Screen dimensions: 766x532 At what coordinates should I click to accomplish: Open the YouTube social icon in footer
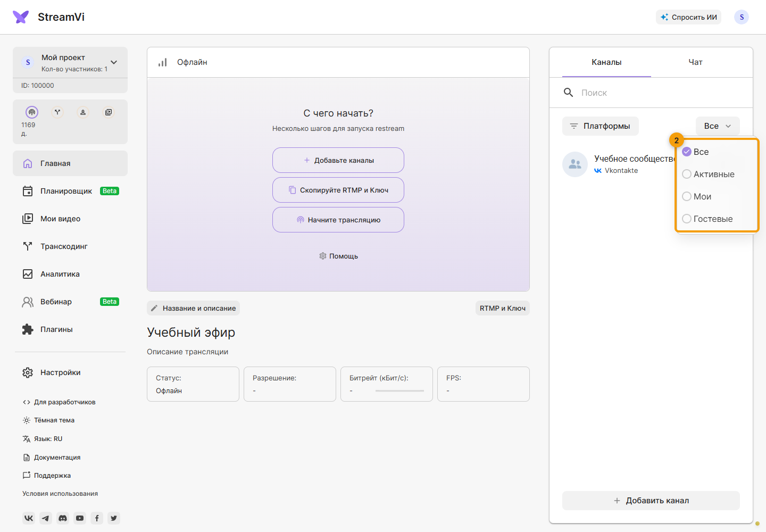click(80, 518)
